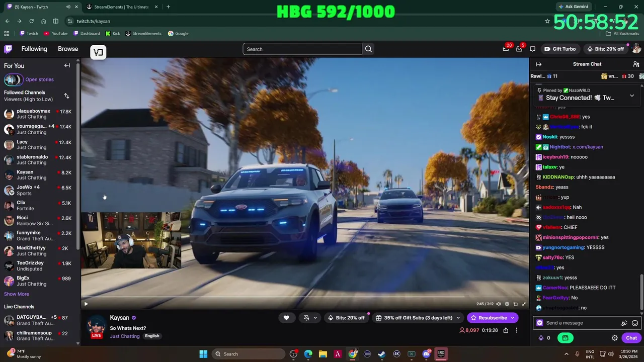The height and width of the screenshot is (362, 644).
Task: Open the Clix Fortnite channel
Action: (x=39, y=206)
